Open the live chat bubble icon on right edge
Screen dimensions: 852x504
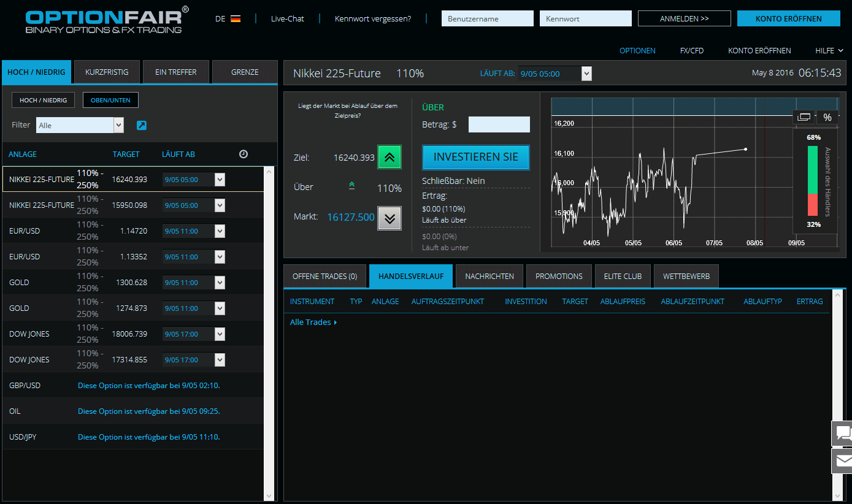(842, 433)
